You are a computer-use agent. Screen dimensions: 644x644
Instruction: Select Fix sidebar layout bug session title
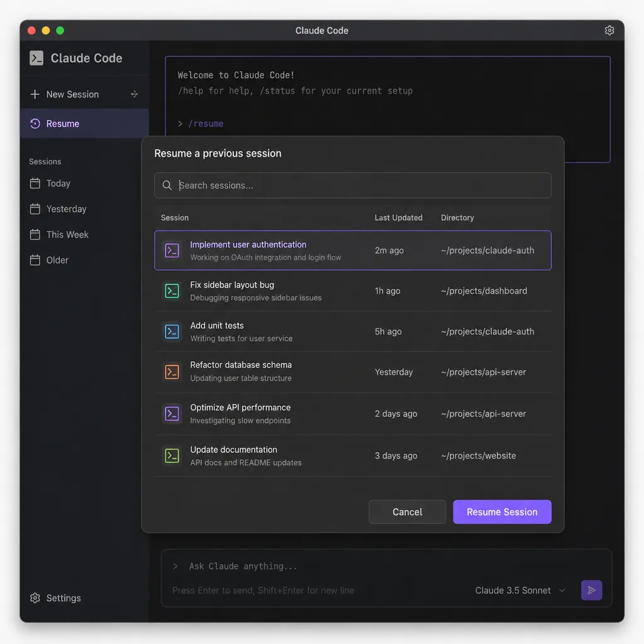tap(232, 285)
